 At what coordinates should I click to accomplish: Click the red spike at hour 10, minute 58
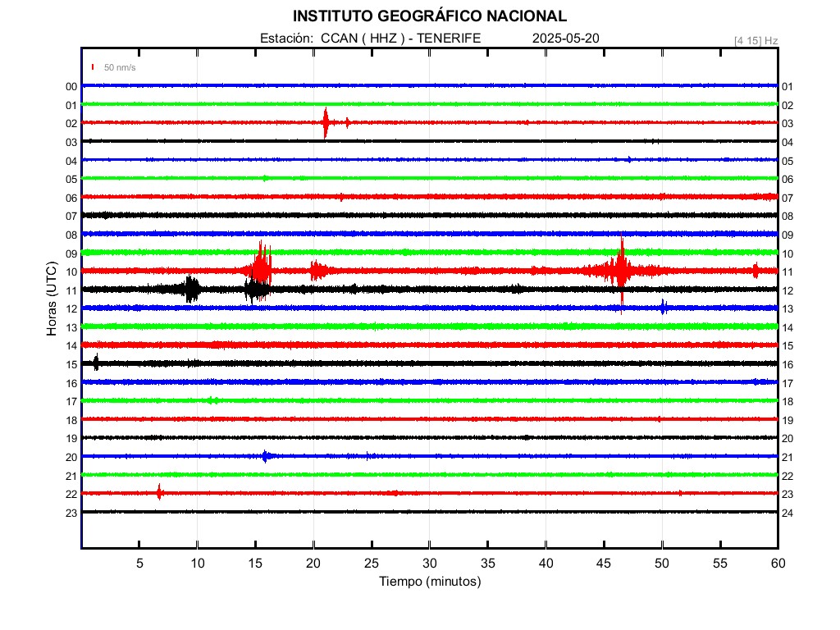(756, 271)
